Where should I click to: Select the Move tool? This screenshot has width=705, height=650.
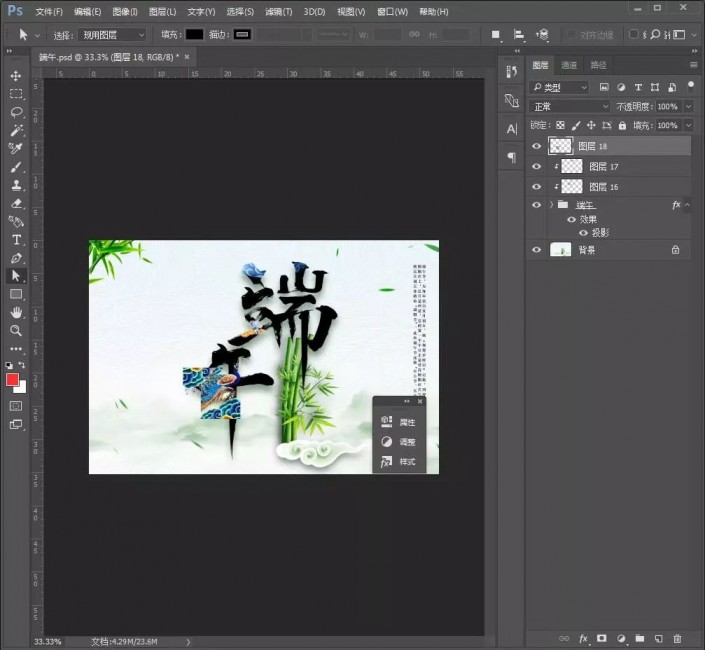pyautogui.click(x=16, y=76)
